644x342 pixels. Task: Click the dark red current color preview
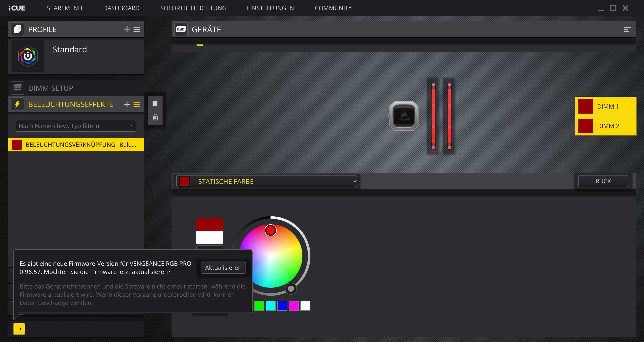209,224
